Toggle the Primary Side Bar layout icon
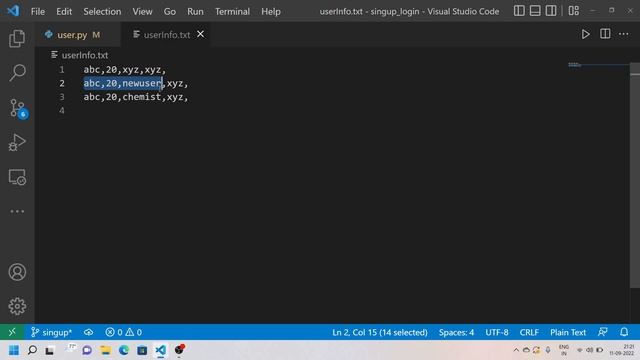 coord(519,11)
